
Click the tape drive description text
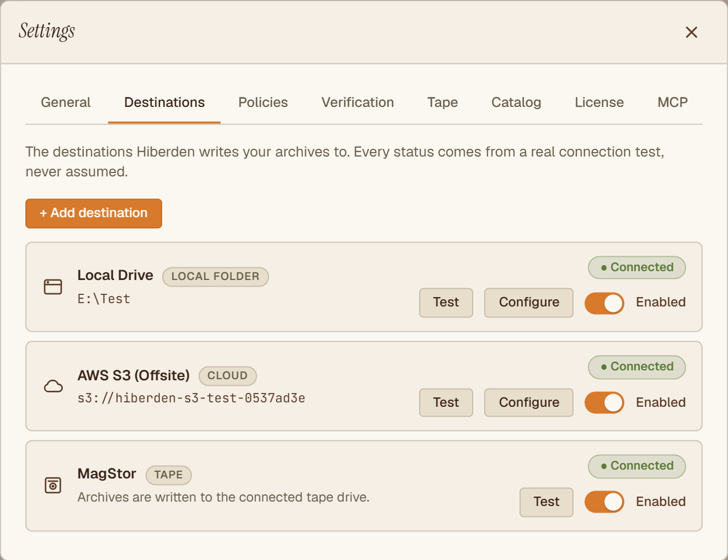pos(223,497)
